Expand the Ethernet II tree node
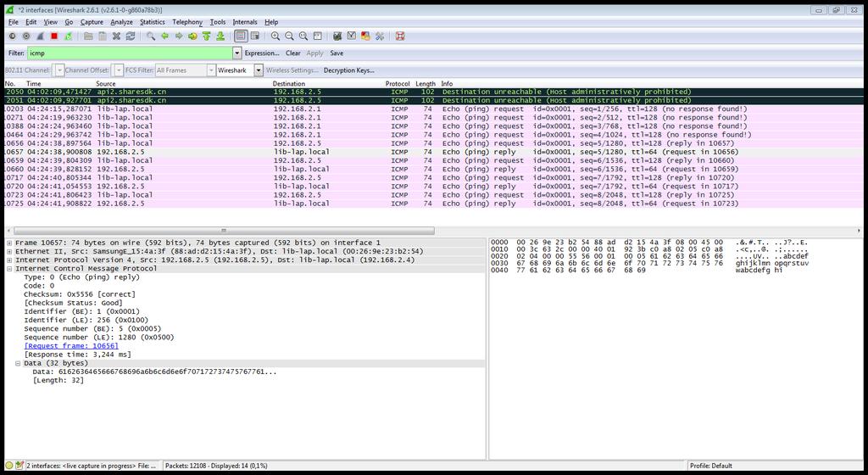The image size is (868, 475). click(x=9, y=251)
